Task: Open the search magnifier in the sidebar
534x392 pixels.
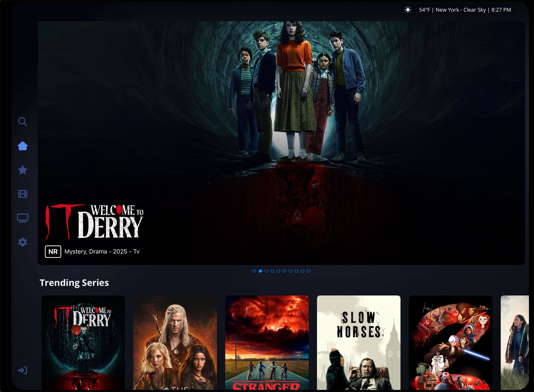Action: (23, 122)
